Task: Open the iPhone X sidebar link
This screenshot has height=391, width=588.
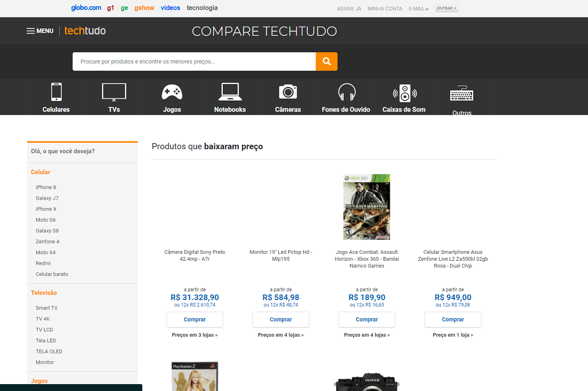Action: tap(46, 209)
